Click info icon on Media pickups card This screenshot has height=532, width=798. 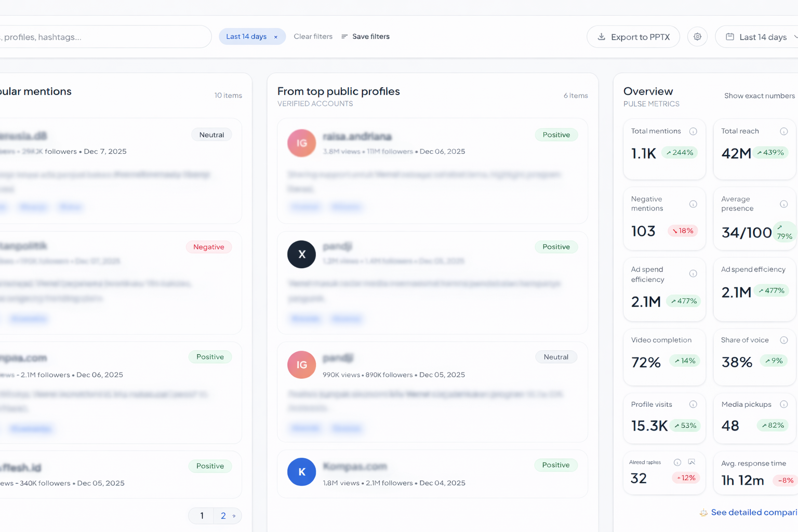783,404
